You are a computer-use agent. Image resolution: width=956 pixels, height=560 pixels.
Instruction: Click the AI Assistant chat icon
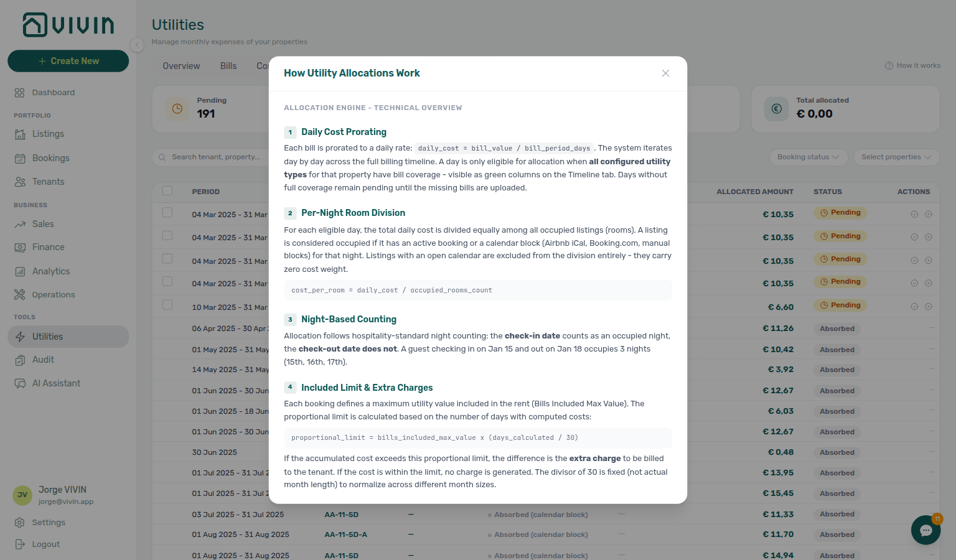[20, 383]
